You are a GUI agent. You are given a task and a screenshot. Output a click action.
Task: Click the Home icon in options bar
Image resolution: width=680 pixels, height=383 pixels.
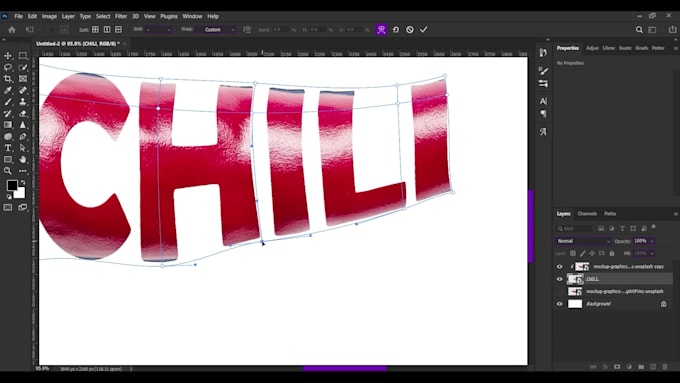12,29
